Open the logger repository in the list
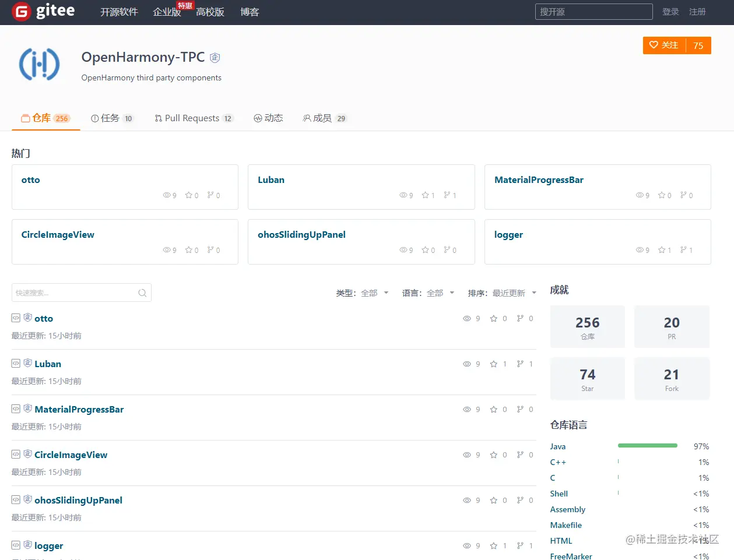Image resolution: width=734 pixels, height=560 pixels. tap(49, 546)
